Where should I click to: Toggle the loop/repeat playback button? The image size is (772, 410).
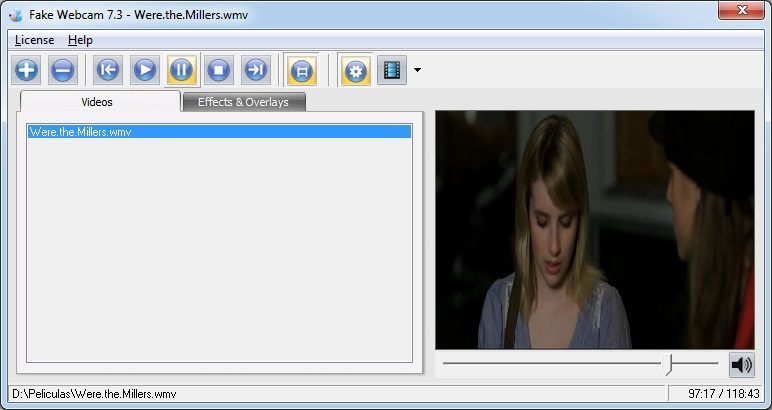click(302, 70)
